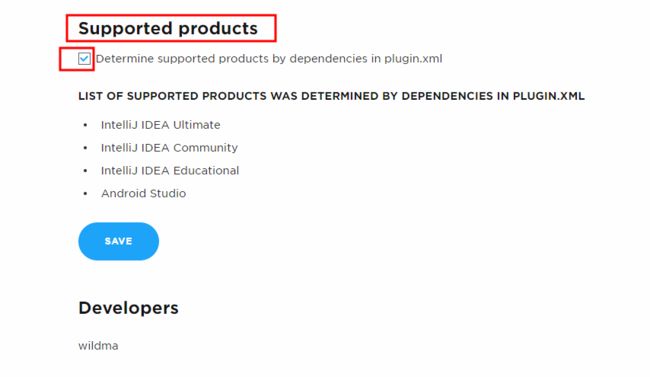
Task: Click the word plugin.xml in checkbox label
Action: coord(413,58)
